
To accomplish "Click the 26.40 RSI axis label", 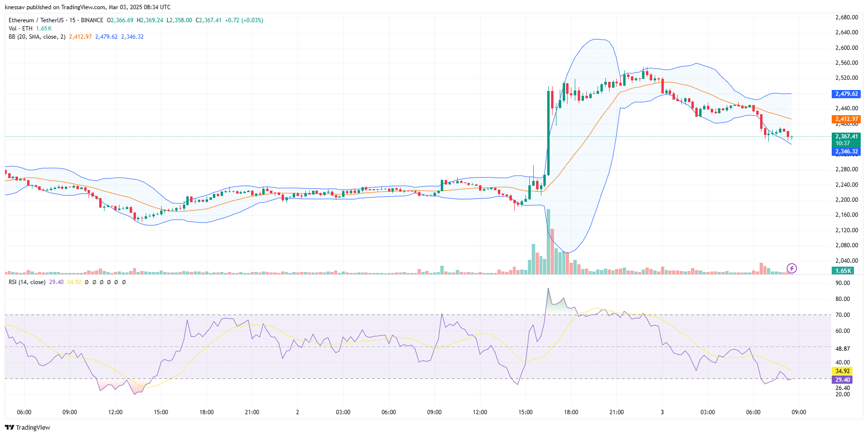I will pyautogui.click(x=843, y=388).
